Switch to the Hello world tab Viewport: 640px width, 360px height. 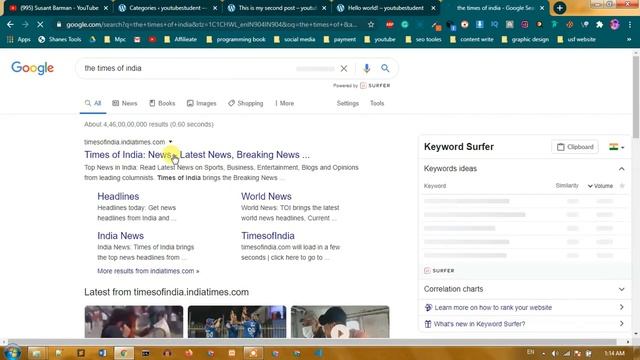click(x=384, y=8)
